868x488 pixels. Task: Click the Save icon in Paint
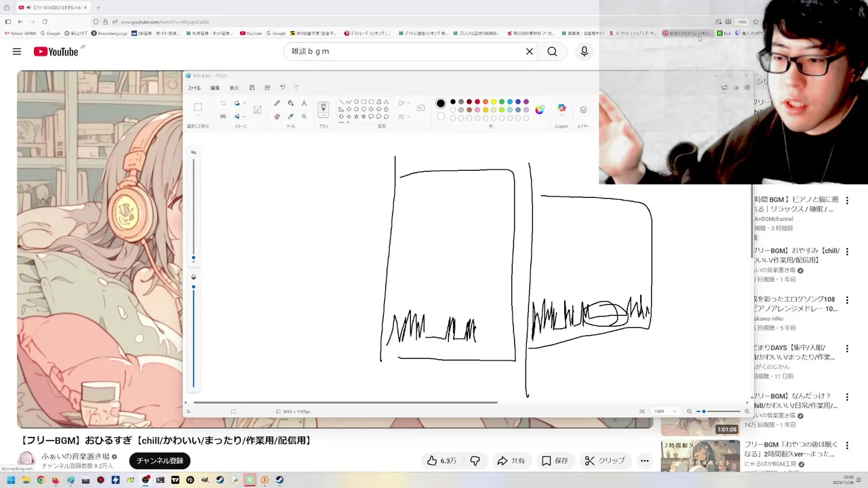click(x=252, y=87)
